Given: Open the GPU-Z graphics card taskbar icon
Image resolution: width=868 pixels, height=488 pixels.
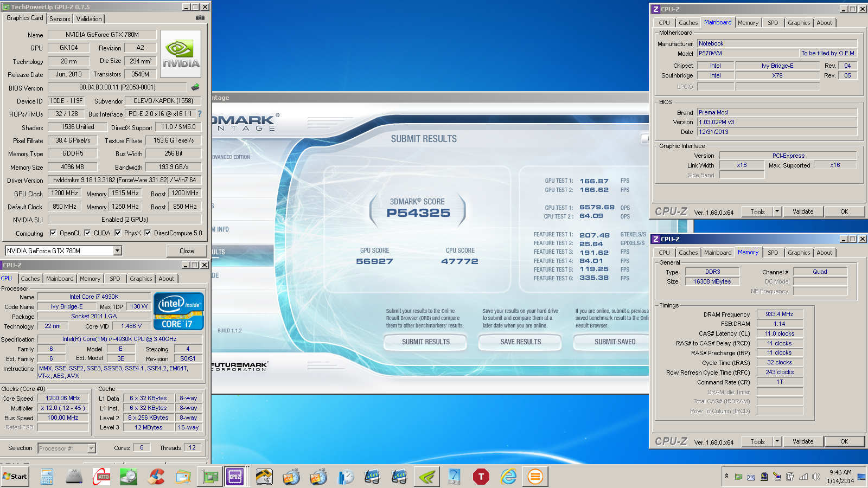Looking at the screenshot, I should (210, 477).
